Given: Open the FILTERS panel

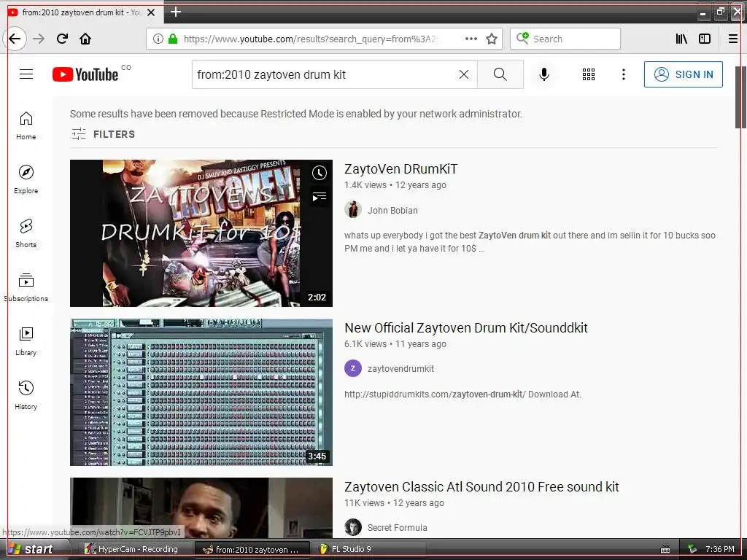Looking at the screenshot, I should point(103,134).
